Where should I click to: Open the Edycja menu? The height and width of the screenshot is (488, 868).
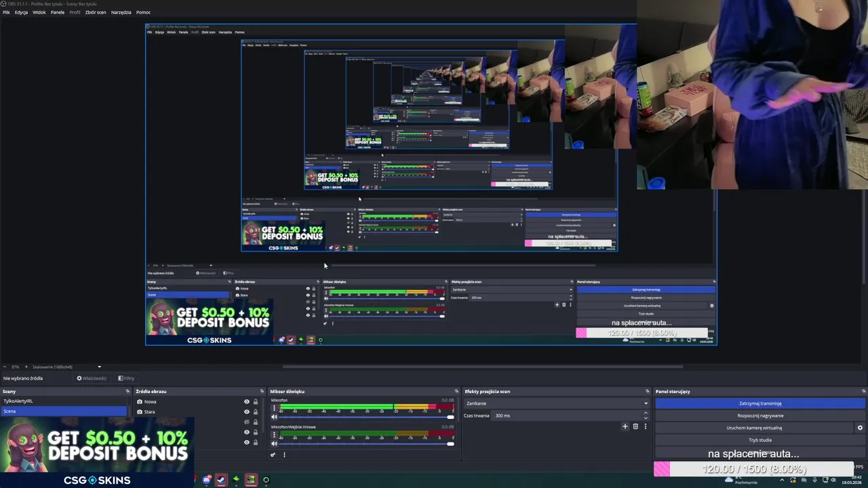[21, 12]
